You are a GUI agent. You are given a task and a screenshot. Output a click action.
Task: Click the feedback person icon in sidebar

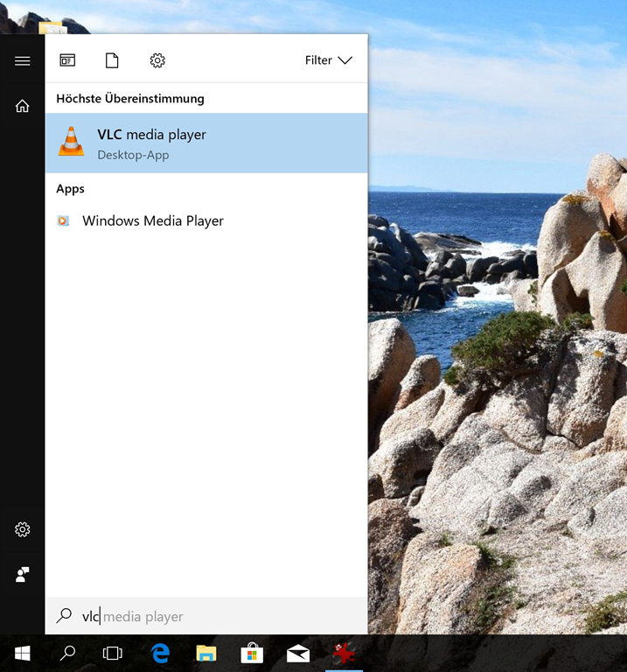pyautogui.click(x=23, y=574)
